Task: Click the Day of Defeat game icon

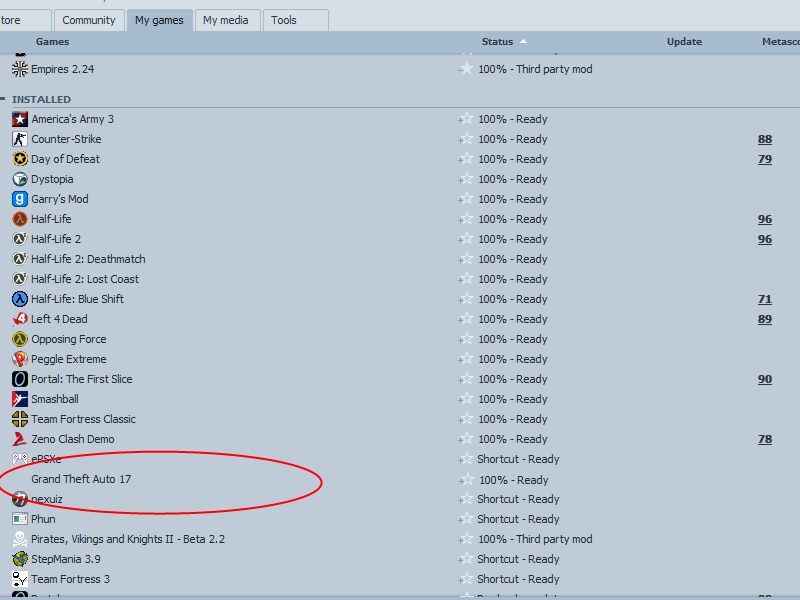Action: (20, 159)
